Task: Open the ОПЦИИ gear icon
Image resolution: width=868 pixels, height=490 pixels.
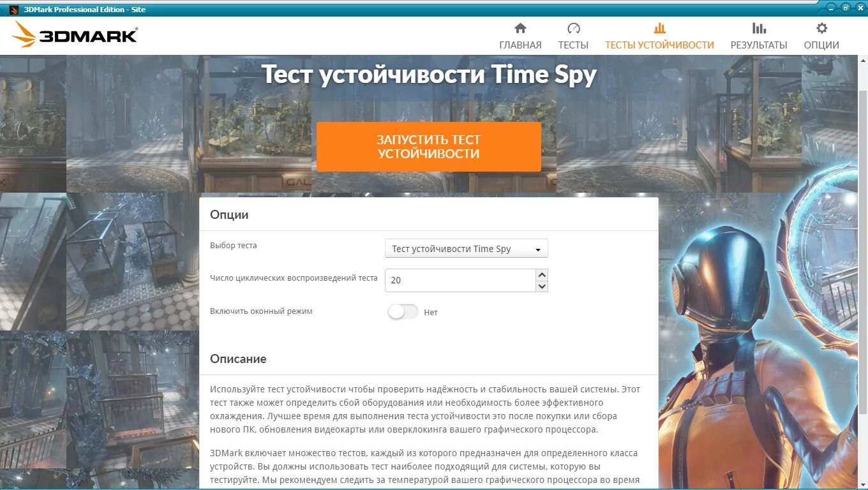Action: pyautogui.click(x=821, y=28)
